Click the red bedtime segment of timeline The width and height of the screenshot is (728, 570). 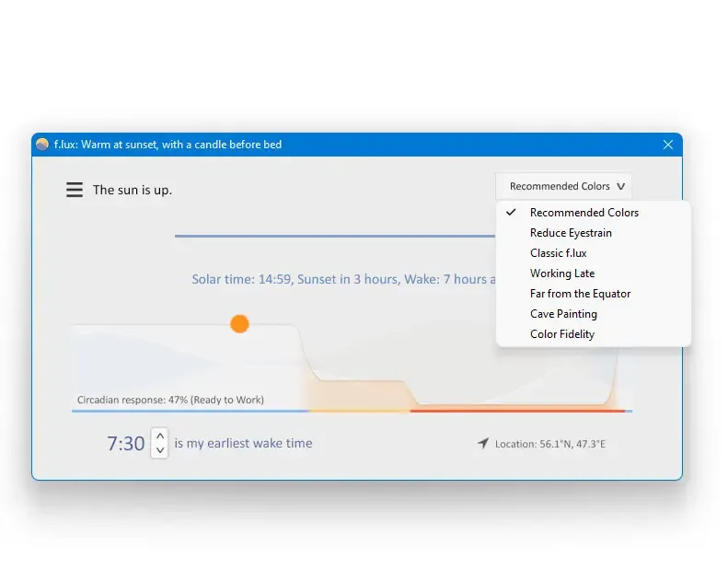pyautogui.click(x=517, y=411)
